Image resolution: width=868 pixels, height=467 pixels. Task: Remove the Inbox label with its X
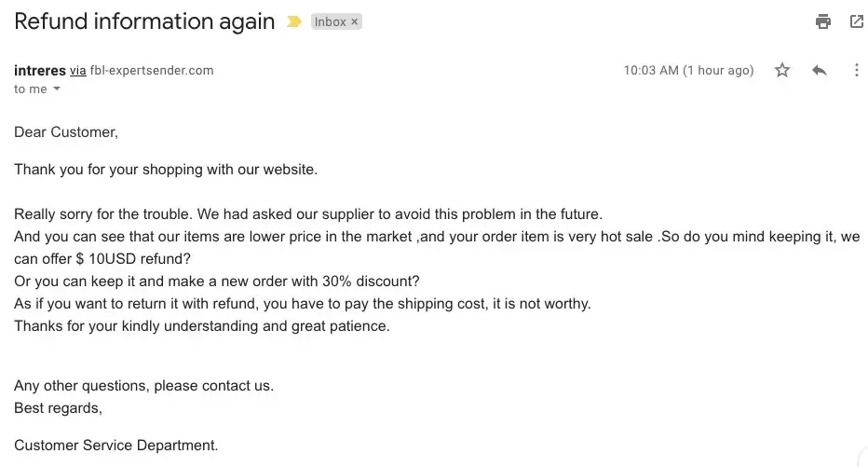(355, 21)
